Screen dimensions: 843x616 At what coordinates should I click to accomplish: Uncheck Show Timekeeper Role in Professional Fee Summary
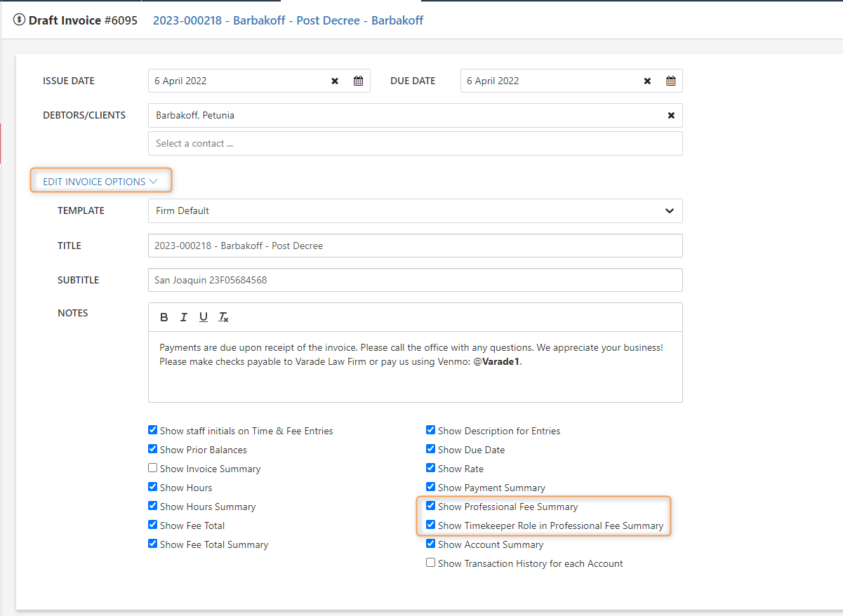point(430,524)
